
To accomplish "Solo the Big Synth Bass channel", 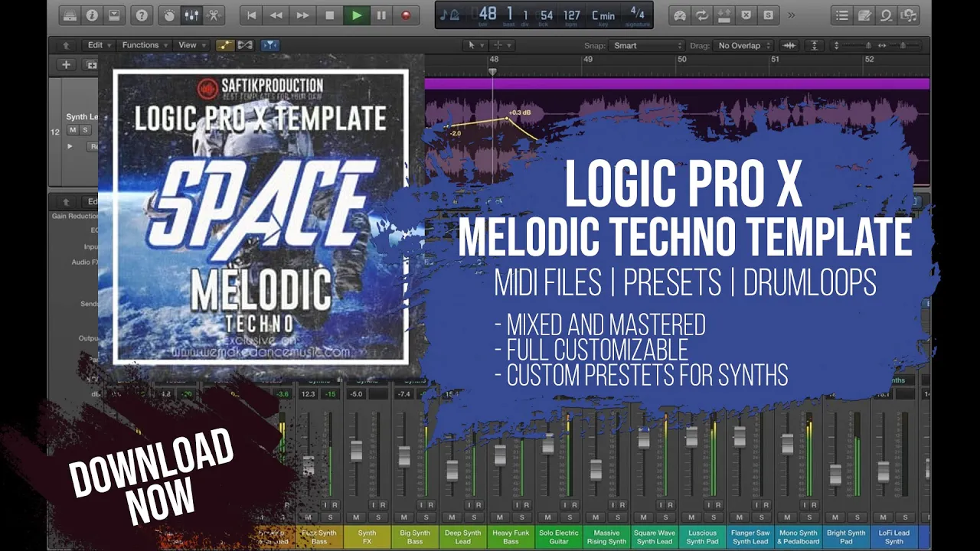I will pos(427,518).
